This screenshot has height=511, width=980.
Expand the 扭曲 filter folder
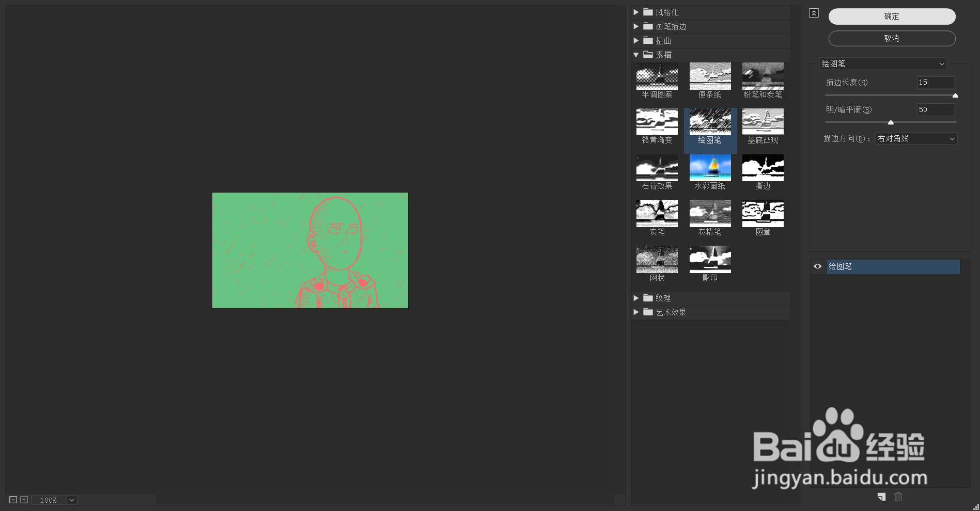click(x=636, y=41)
